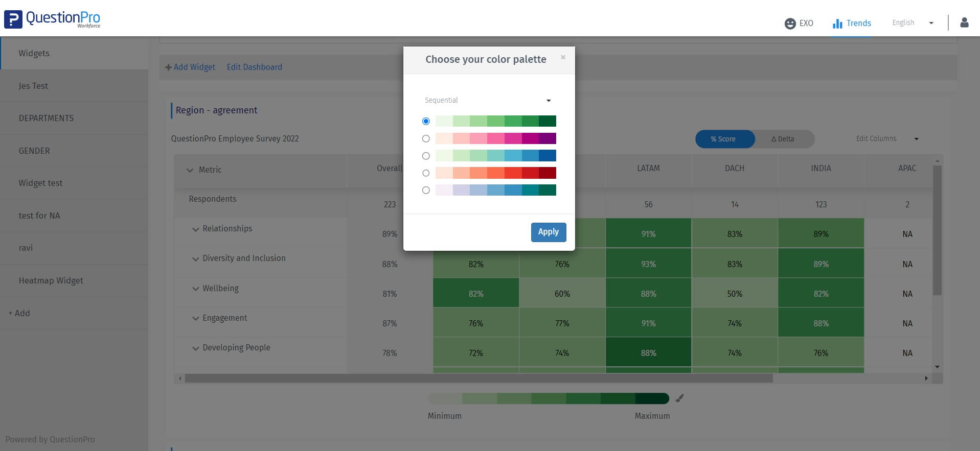Click the Edit Dashboard link

coord(254,67)
